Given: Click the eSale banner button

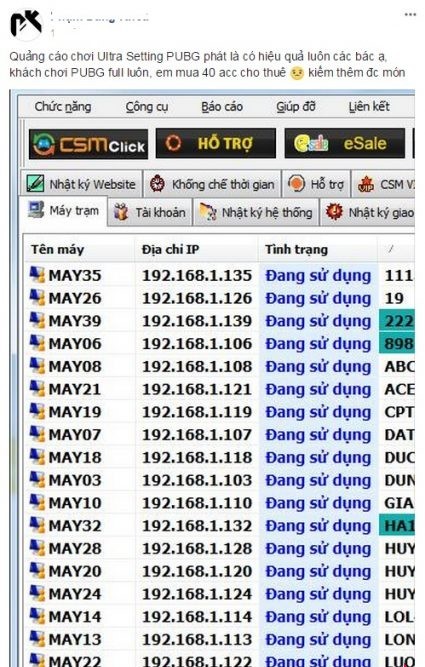Looking at the screenshot, I should [345, 143].
